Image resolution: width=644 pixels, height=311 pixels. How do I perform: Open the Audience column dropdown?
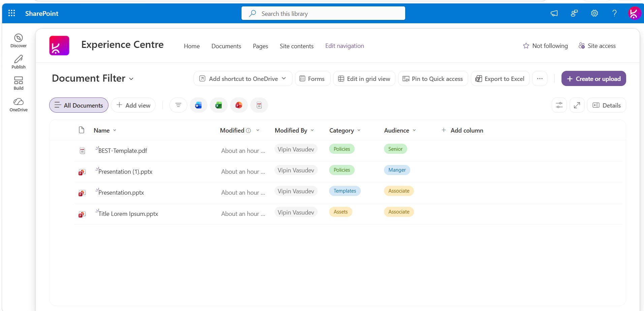tap(414, 130)
